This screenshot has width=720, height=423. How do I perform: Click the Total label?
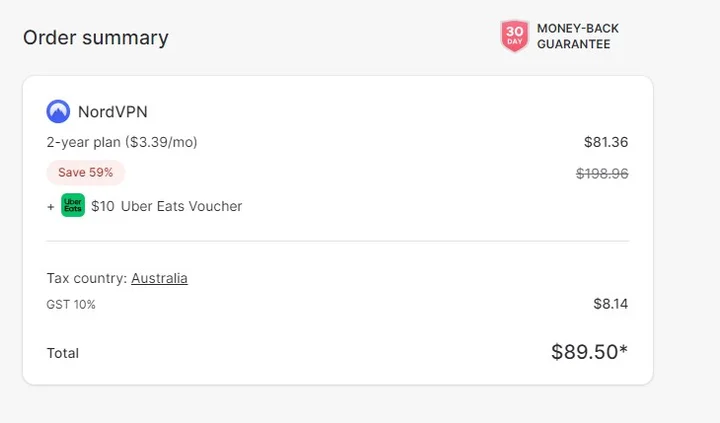coord(63,353)
